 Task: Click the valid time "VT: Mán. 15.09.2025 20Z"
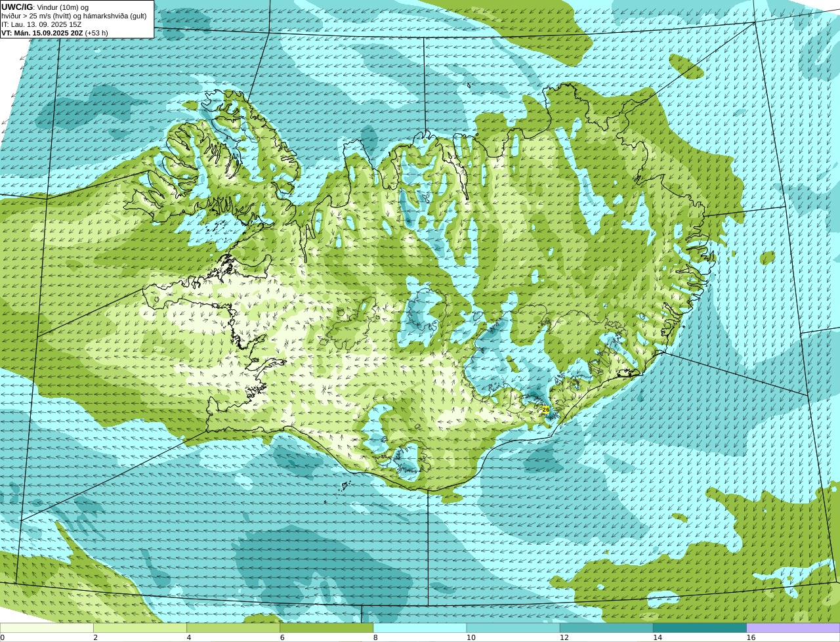click(42, 33)
